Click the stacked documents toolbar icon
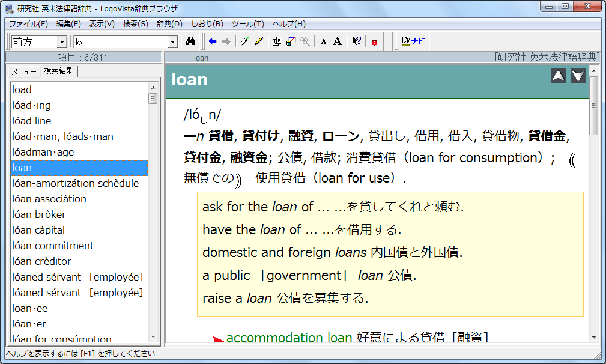Viewport: 606px width, 364px height. tap(277, 41)
